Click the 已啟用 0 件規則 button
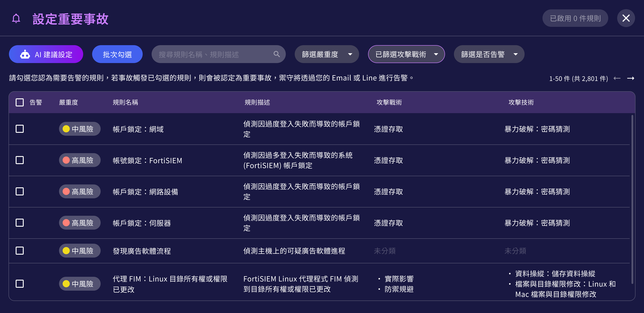Image resolution: width=644 pixels, height=313 pixels. click(575, 18)
